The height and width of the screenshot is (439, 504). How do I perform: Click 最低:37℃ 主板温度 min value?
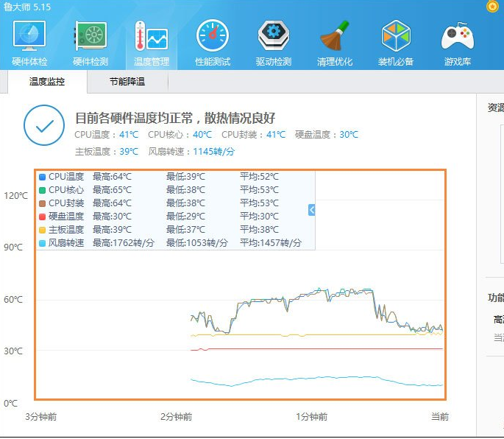click(x=185, y=230)
